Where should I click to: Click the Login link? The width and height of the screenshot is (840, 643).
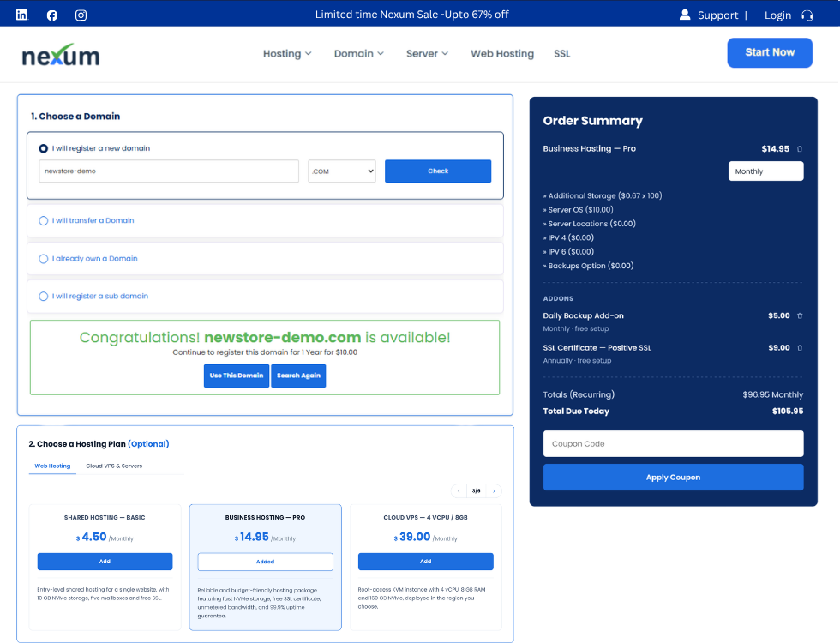click(778, 15)
